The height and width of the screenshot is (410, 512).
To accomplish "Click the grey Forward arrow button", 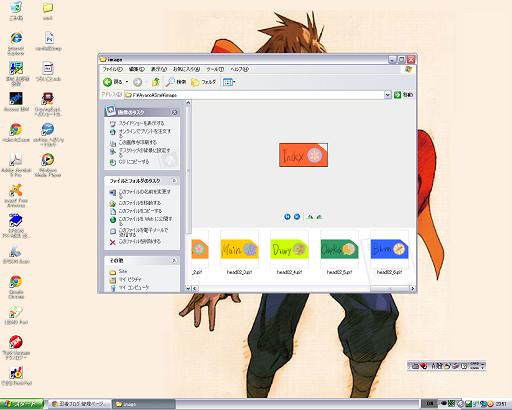I will 137,82.
